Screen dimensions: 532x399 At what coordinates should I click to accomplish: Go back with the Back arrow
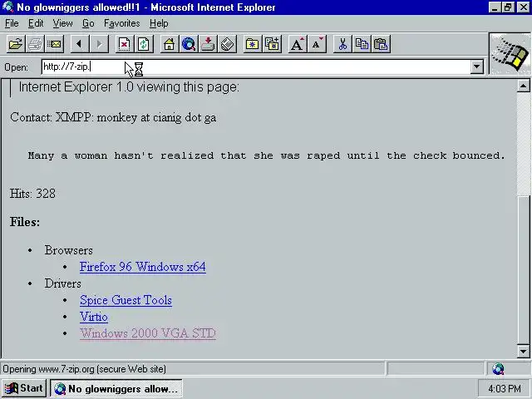point(80,44)
